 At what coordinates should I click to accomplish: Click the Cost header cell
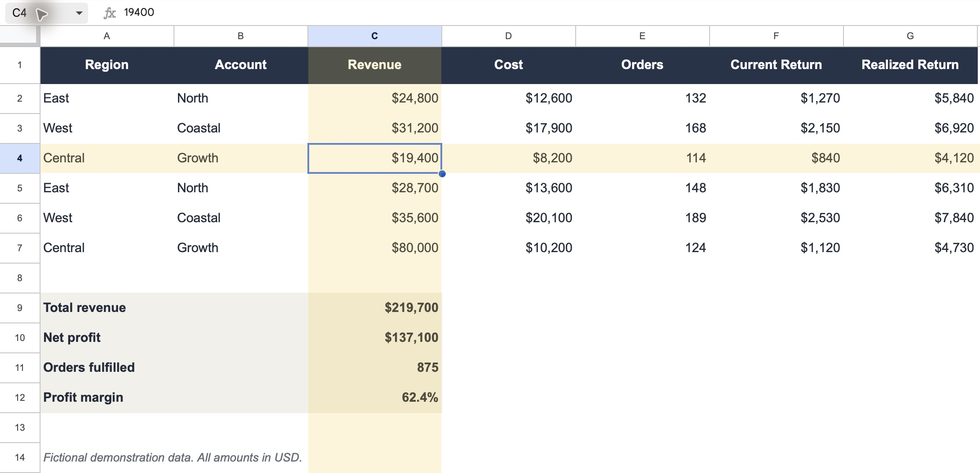click(x=509, y=65)
